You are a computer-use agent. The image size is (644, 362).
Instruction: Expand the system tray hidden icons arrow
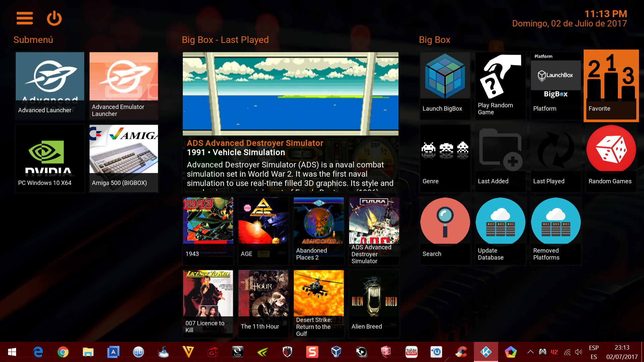(530, 352)
